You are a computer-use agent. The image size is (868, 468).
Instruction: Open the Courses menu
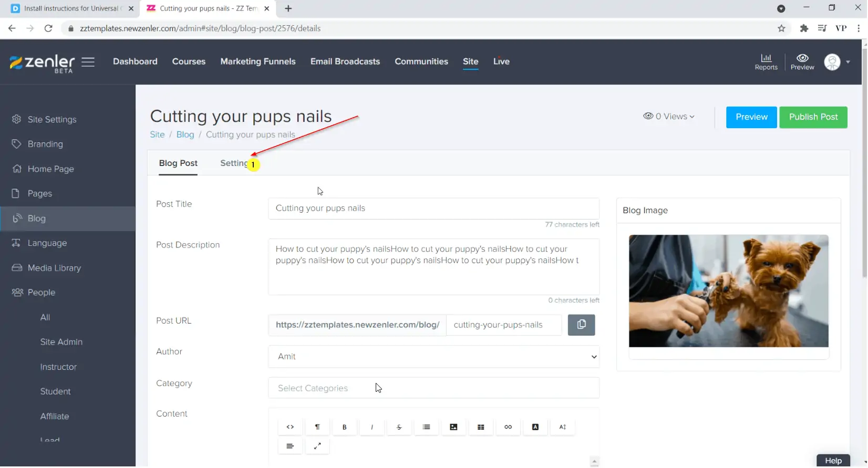click(x=189, y=61)
